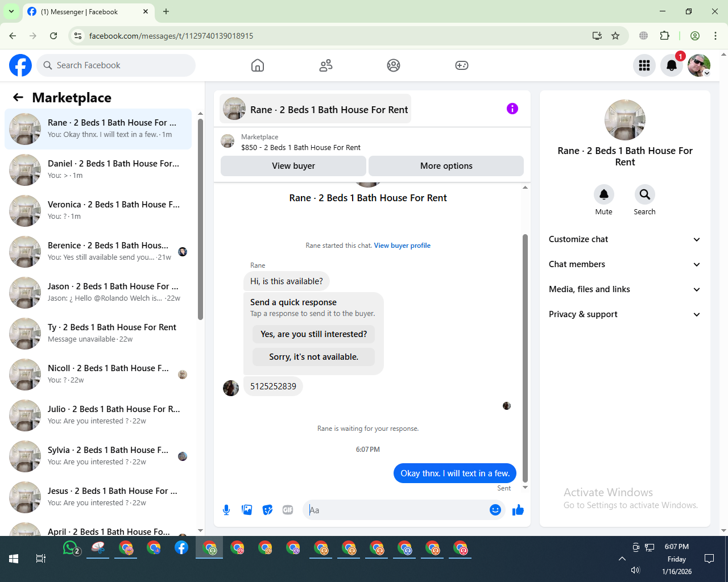Image resolution: width=728 pixels, height=582 pixels.
Task: Send quick reply 'Sorry, it's not available.'
Action: 313,357
